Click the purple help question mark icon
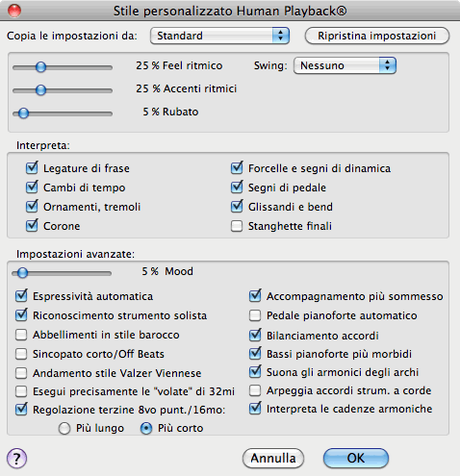 point(16,459)
